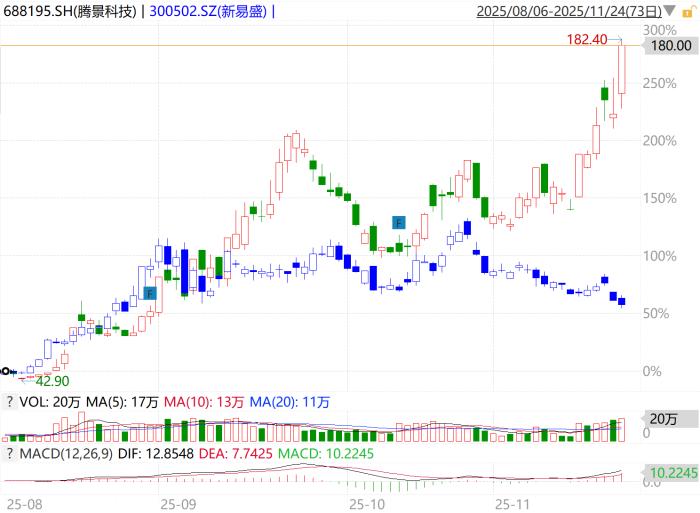
Task: Open the help icon beside VOL
Action: 9,402
